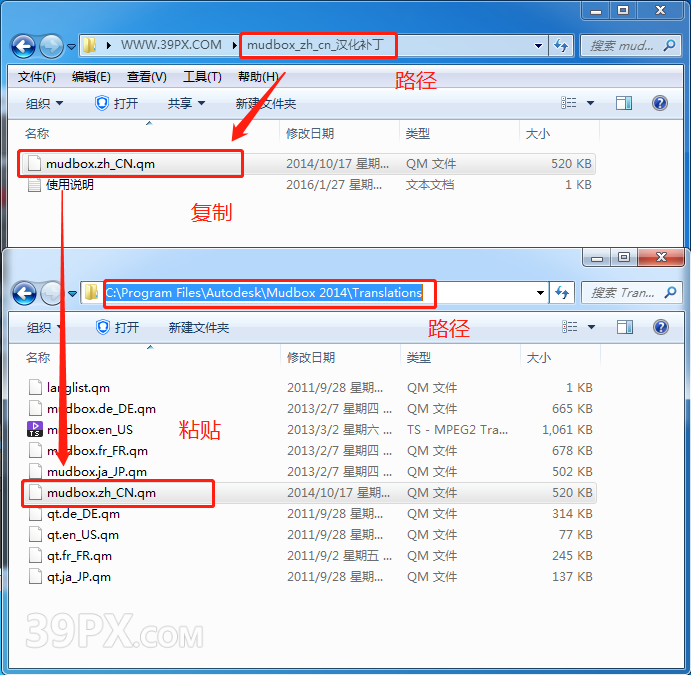Click the forward arrow in the top window
This screenshot has width=691, height=675.
[51, 45]
